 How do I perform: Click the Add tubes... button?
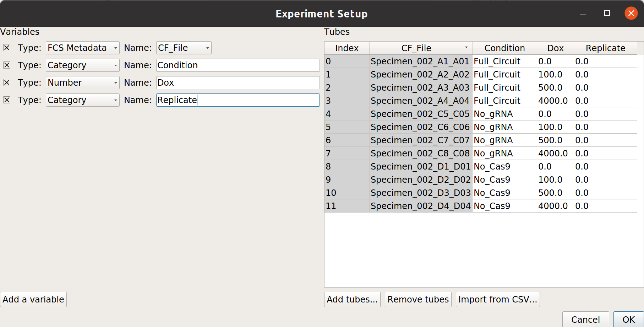pos(352,299)
